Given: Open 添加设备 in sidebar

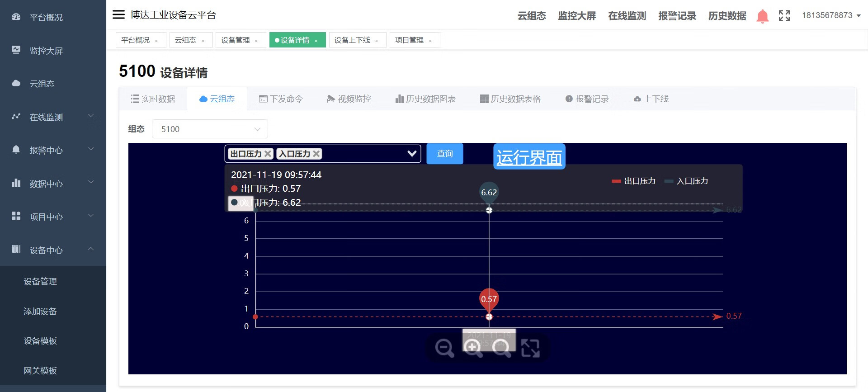Looking at the screenshot, I should click(40, 312).
